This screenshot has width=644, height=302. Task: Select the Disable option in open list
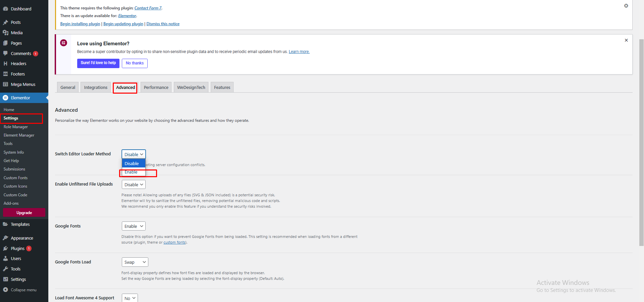click(x=134, y=163)
